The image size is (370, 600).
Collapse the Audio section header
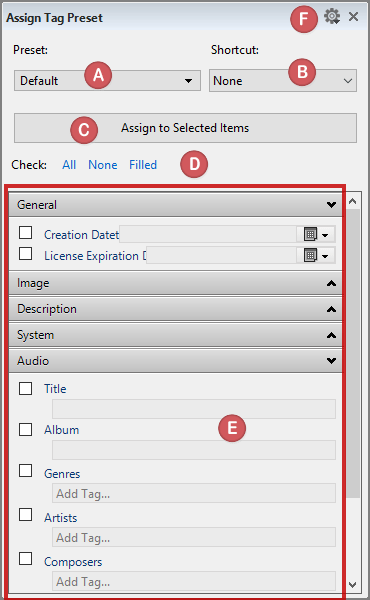click(x=176, y=361)
